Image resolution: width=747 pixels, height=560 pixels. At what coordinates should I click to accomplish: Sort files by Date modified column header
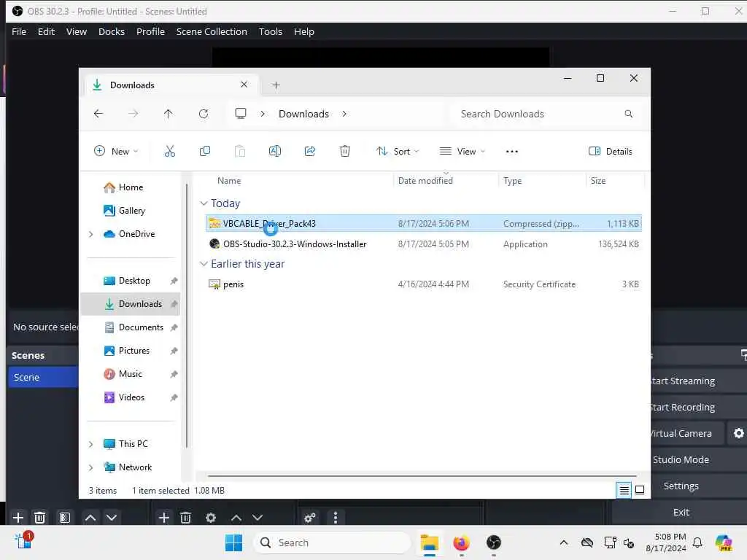pos(425,181)
